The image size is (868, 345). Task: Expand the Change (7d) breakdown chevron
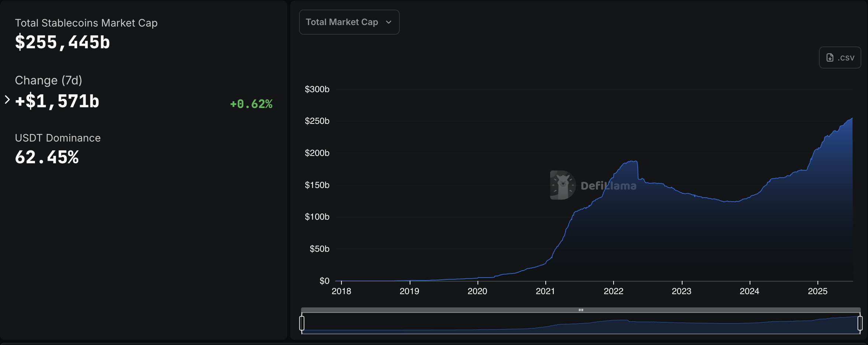coord(7,100)
